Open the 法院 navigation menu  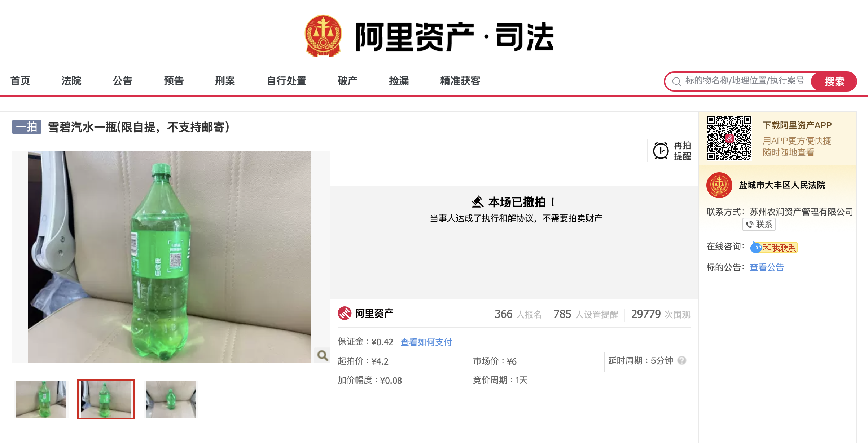click(71, 81)
